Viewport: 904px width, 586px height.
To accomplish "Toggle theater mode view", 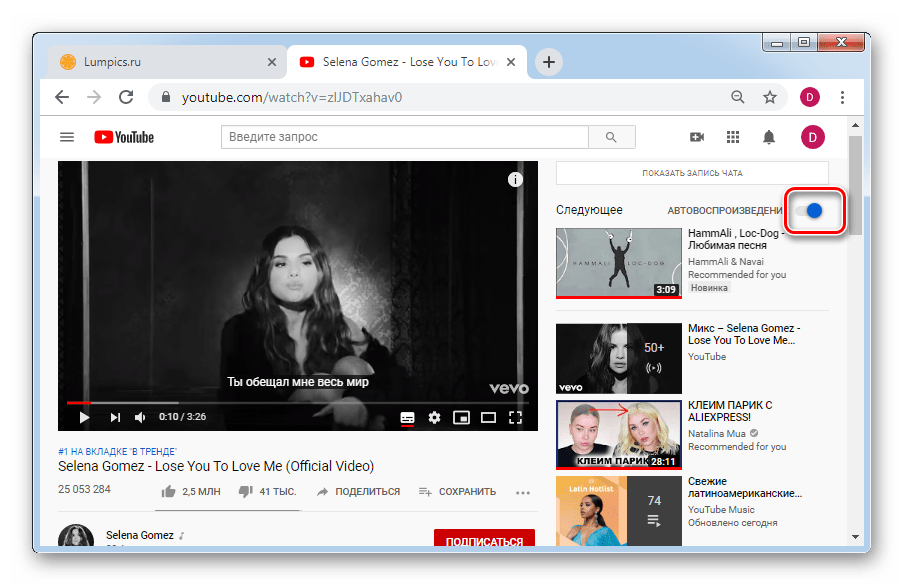I will coord(489,417).
